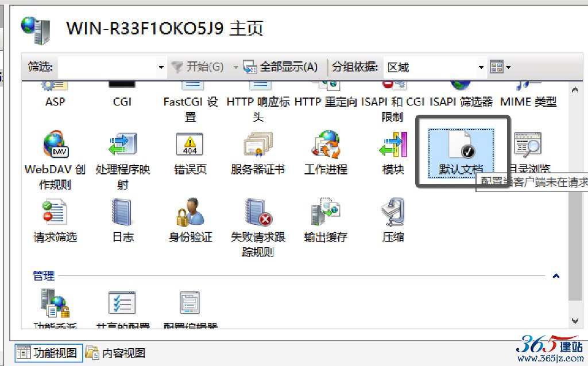Open HTTP 重定向 feature
588x366 pixels.
coord(326,95)
